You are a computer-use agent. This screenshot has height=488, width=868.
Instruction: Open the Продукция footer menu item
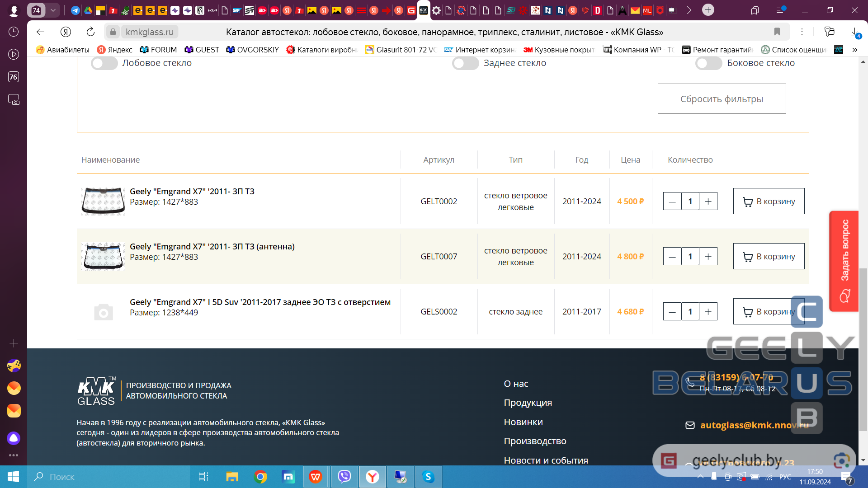coord(528,403)
